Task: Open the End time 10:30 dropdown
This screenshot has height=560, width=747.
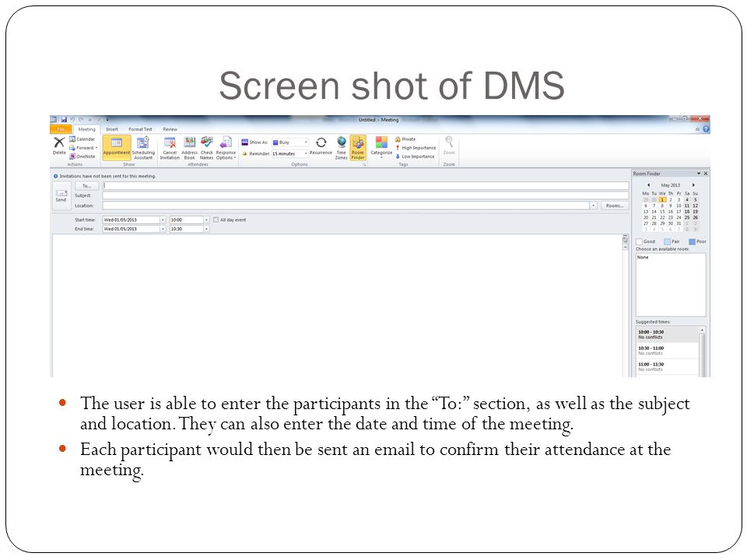Action: click(206, 229)
